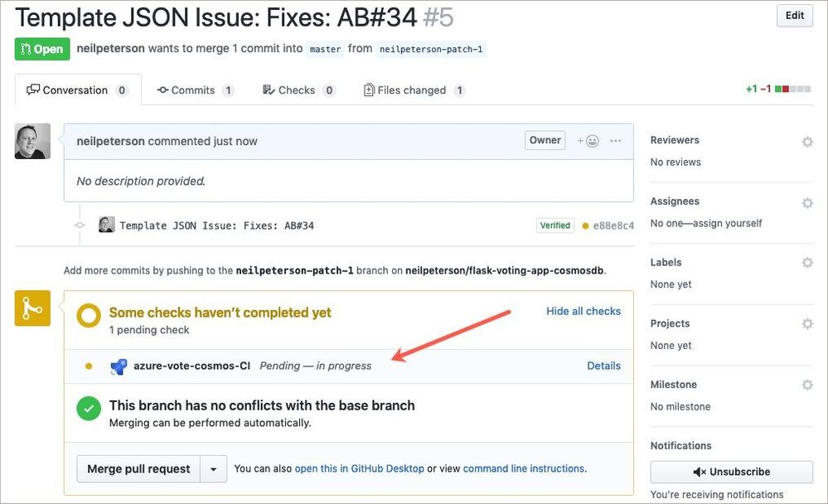
Task: Click the yellow merge status icon
Action: [x=33, y=308]
